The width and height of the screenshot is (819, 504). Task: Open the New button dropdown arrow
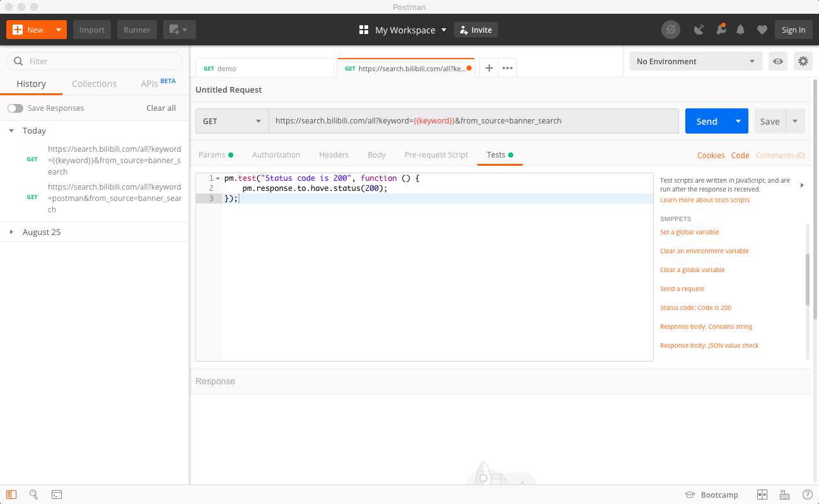click(59, 30)
